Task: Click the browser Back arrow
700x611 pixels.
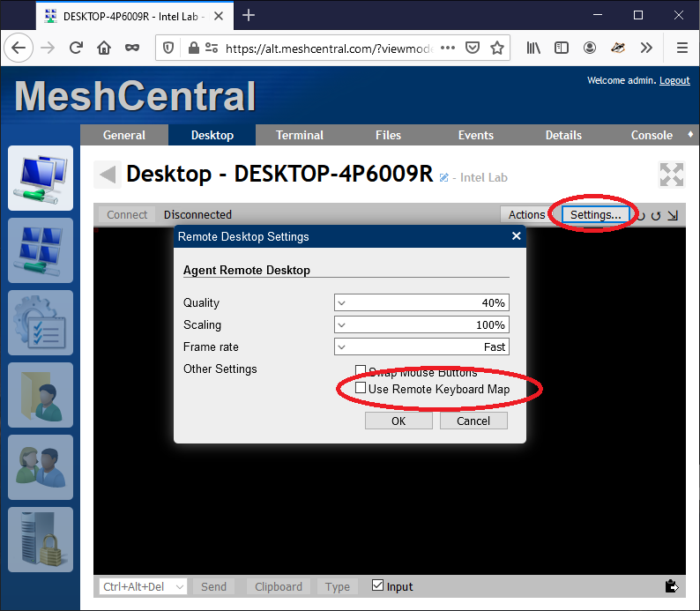Action: [x=19, y=48]
